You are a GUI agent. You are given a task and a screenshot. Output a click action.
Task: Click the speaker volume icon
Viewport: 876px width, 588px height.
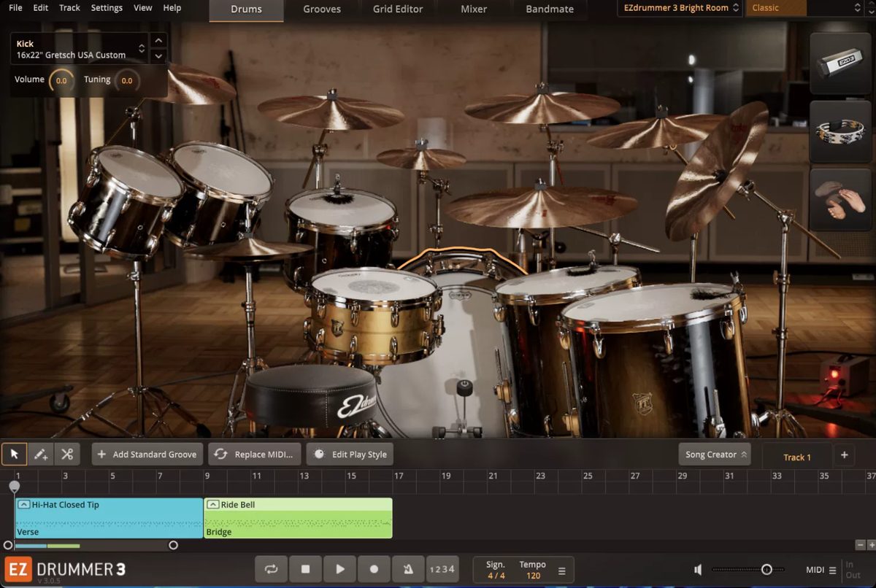click(x=698, y=570)
